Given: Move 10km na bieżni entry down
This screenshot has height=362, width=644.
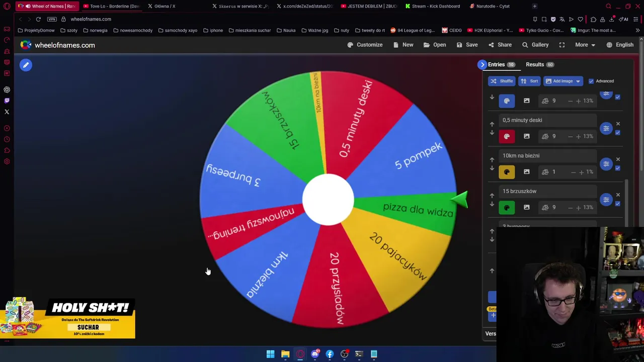Looking at the screenshot, I should tap(492, 168).
